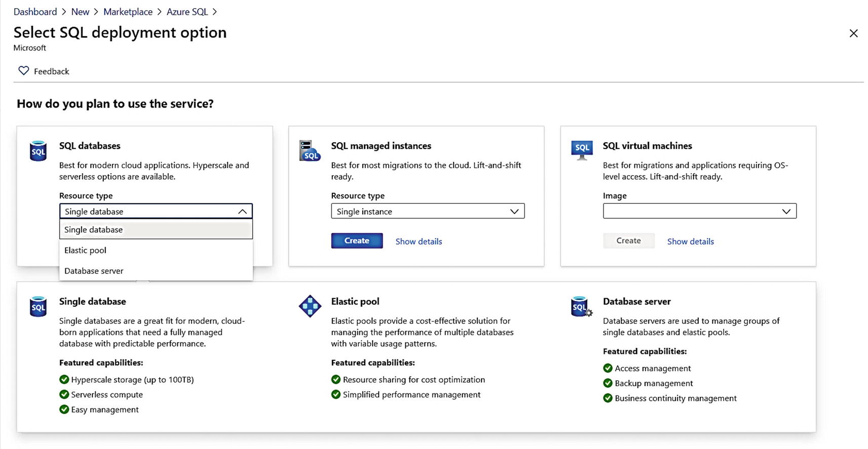Show details for SQL virtual machines
Viewport: 868px width, 449px height.
690,241
